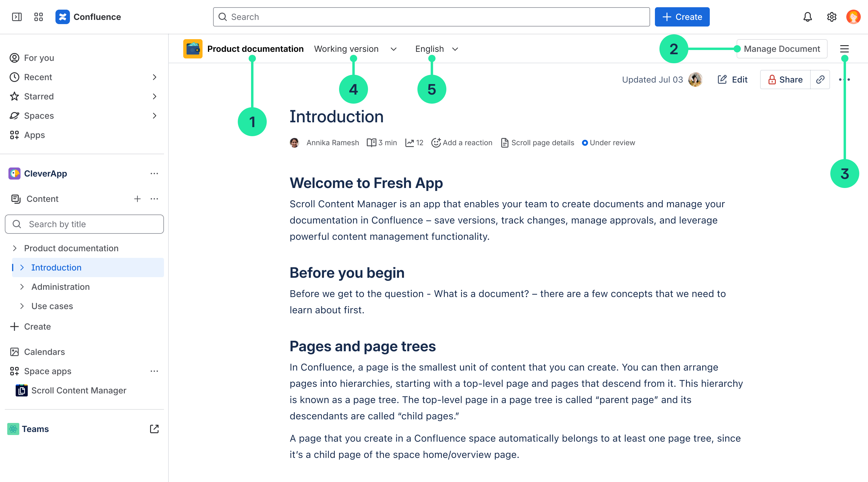The height and width of the screenshot is (482, 868).
Task: Add content with the plus icon beside Content
Action: [x=137, y=199]
